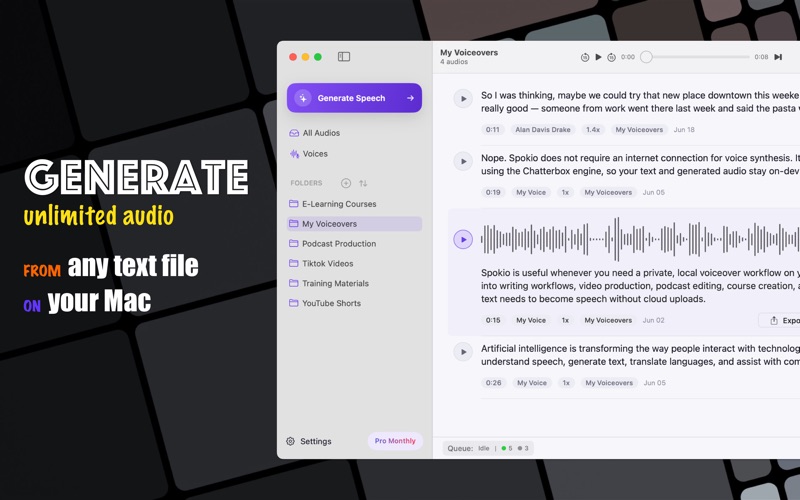Skip to next audio track

[x=778, y=57]
